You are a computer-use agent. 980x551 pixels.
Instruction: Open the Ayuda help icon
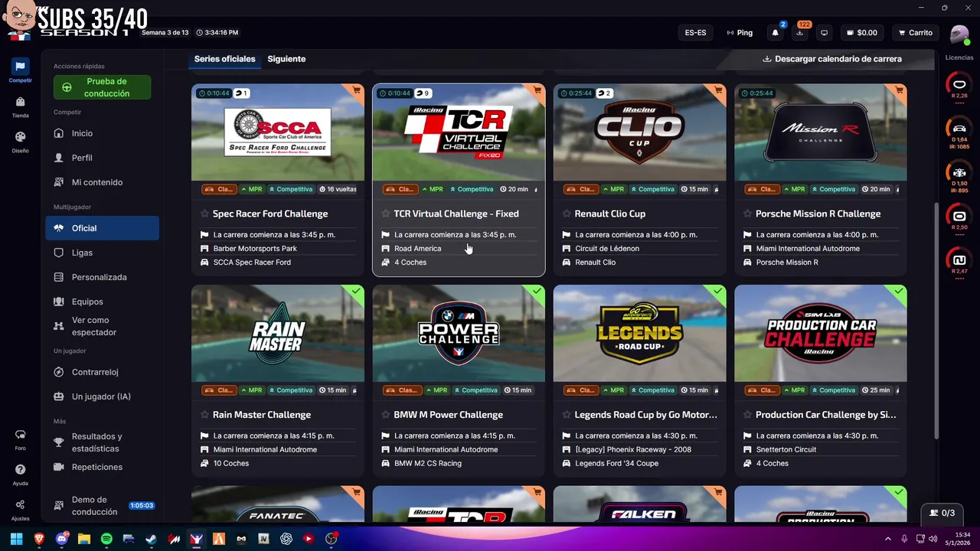click(x=21, y=470)
